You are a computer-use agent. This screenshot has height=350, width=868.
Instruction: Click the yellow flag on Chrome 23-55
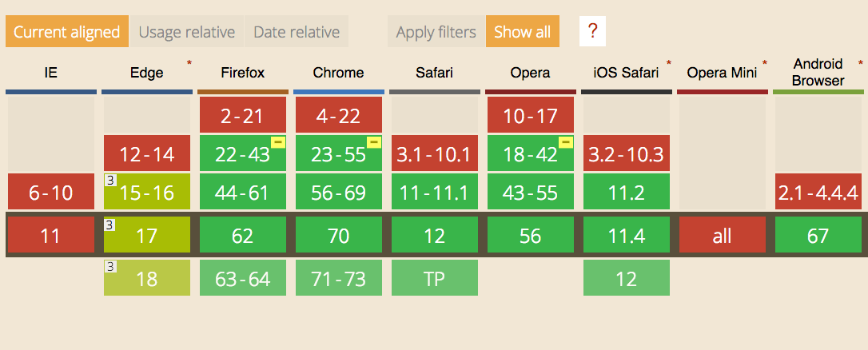[375, 142]
